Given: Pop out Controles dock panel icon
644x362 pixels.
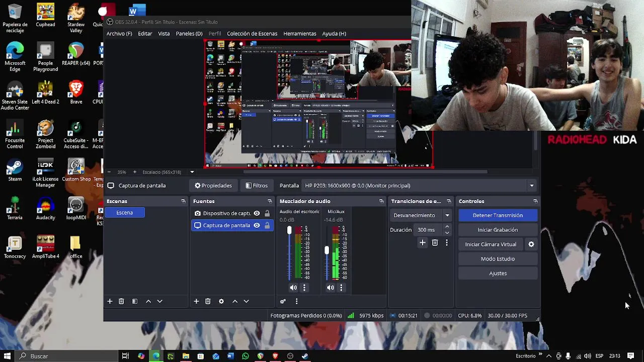Looking at the screenshot, I should [x=535, y=201].
